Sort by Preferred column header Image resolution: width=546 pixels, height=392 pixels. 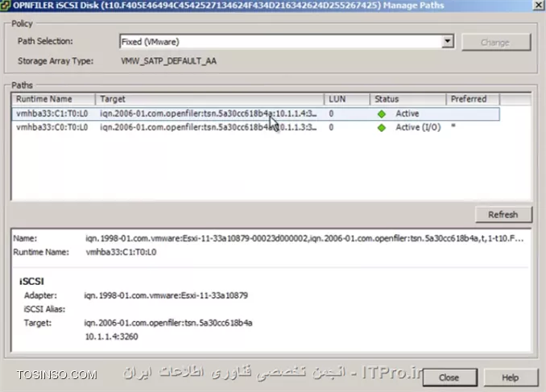point(473,99)
